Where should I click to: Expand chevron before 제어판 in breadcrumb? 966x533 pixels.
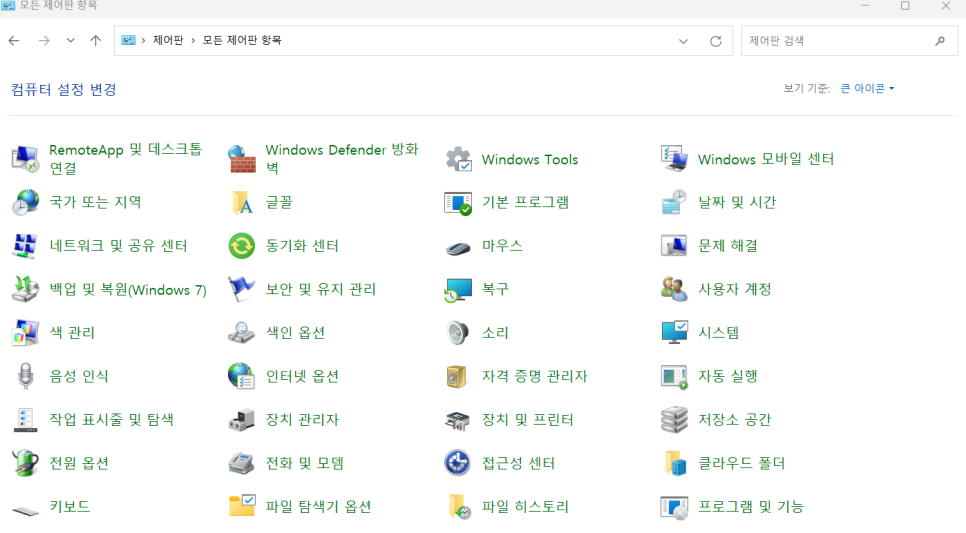click(144, 41)
